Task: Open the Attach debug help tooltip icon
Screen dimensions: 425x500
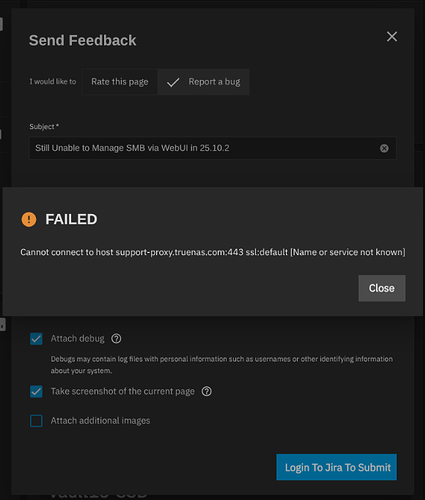Action: (116, 339)
